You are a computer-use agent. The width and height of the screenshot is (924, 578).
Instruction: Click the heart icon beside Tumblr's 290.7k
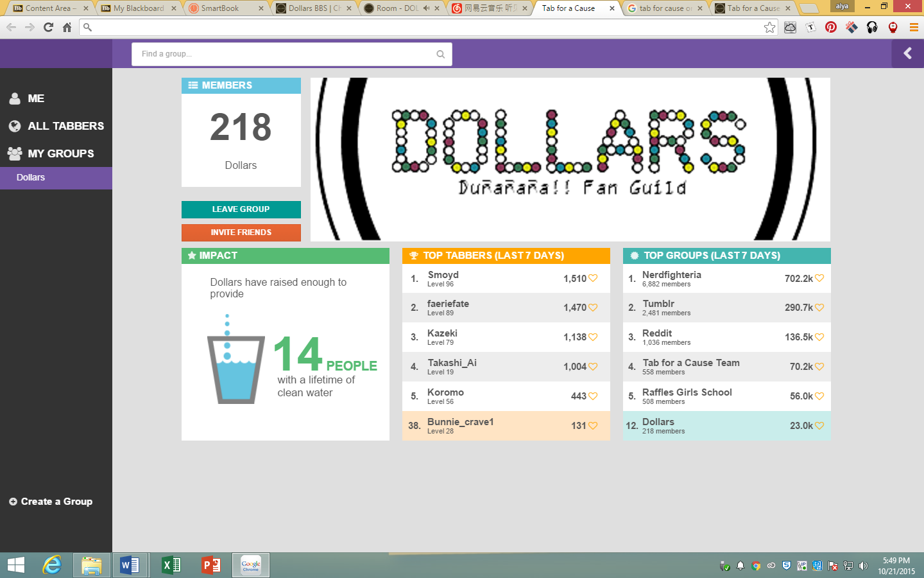click(x=819, y=308)
